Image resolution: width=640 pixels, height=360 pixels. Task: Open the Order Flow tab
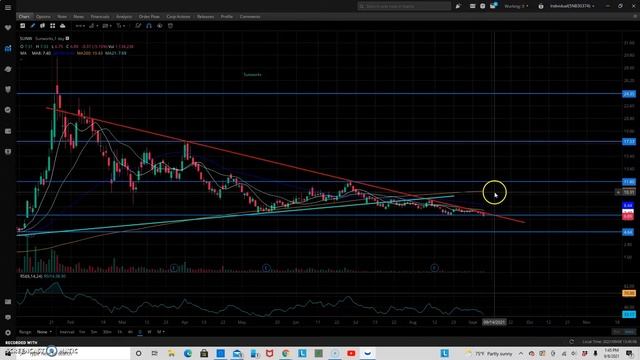[149, 17]
